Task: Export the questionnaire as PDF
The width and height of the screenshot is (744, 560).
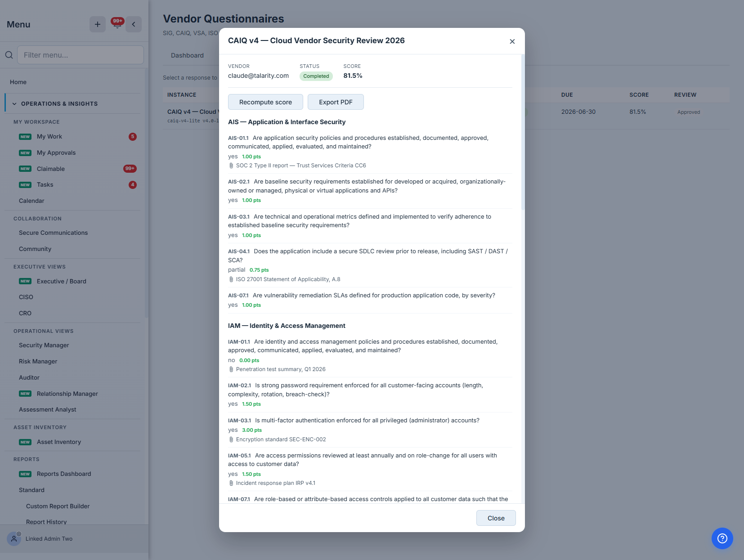Action: pyautogui.click(x=336, y=102)
